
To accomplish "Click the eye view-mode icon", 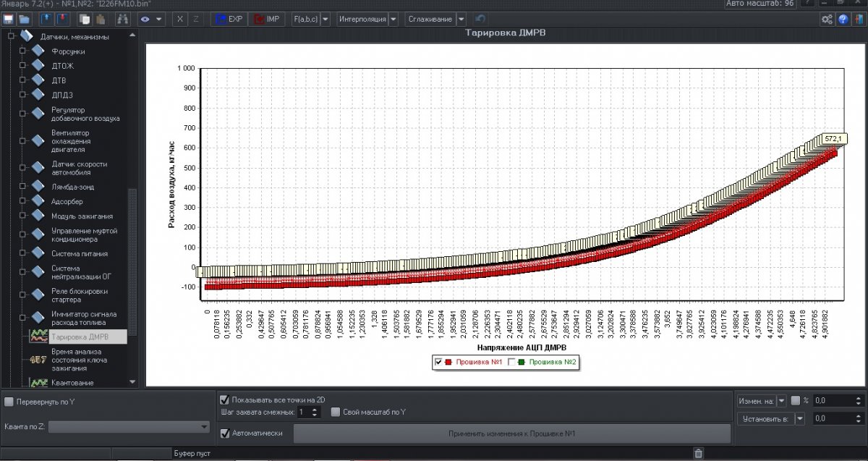I will pos(145,19).
